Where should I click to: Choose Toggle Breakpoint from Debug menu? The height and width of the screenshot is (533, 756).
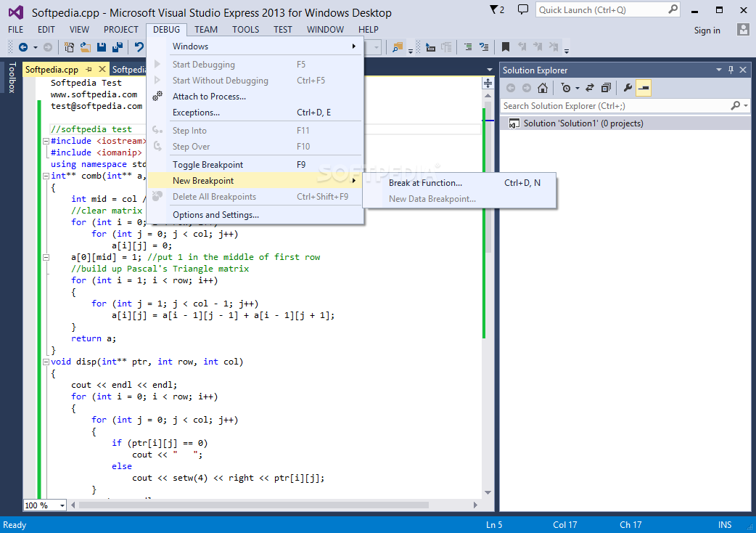pos(255,165)
